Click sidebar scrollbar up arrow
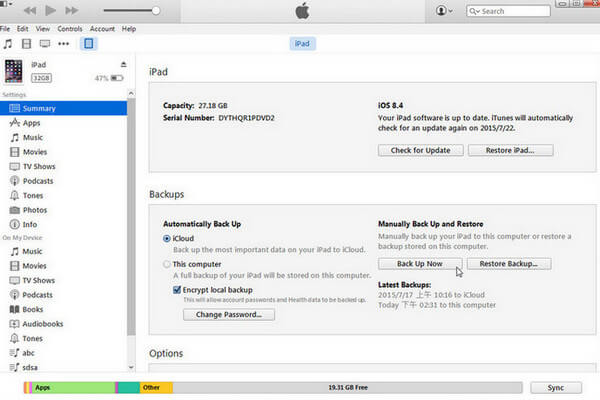 tap(131, 93)
